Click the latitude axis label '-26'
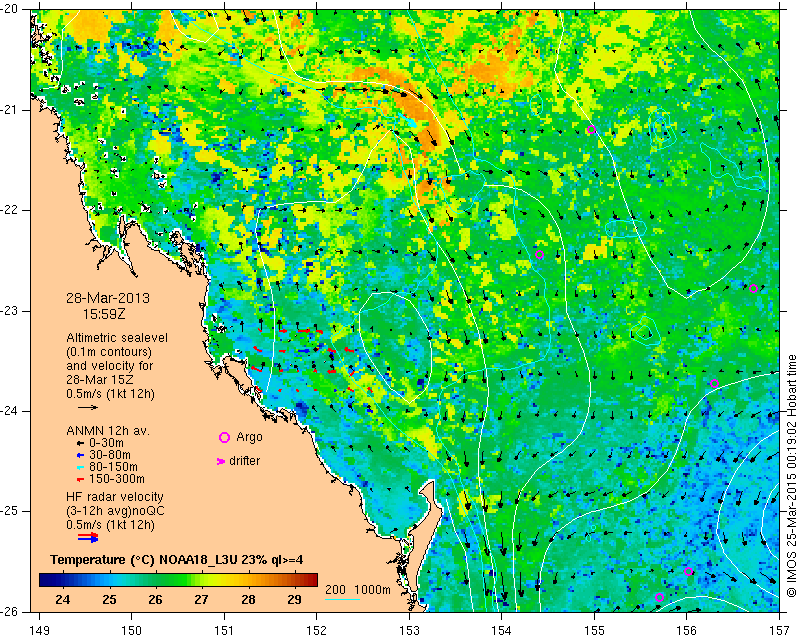Image resolution: width=800 pixels, height=640 pixels. point(11,611)
